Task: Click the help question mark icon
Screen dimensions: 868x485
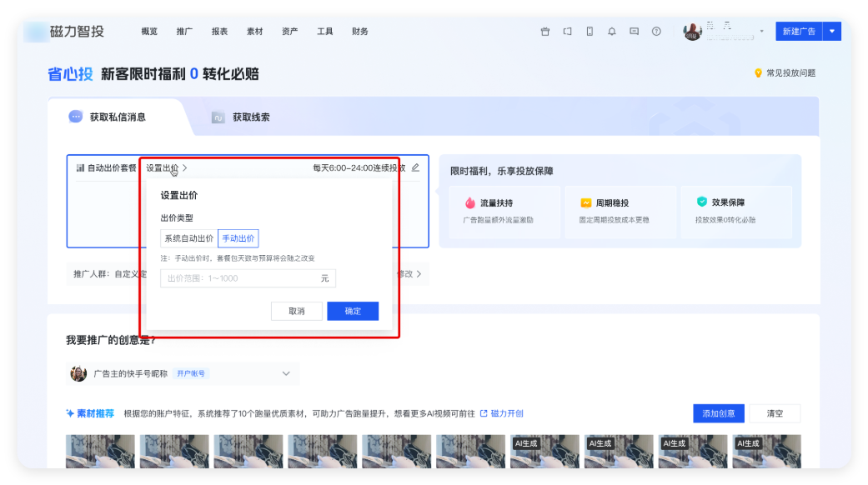Action: click(x=656, y=31)
